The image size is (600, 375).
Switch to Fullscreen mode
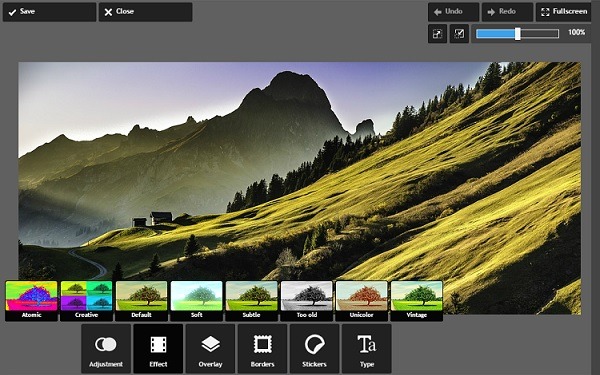tap(564, 12)
